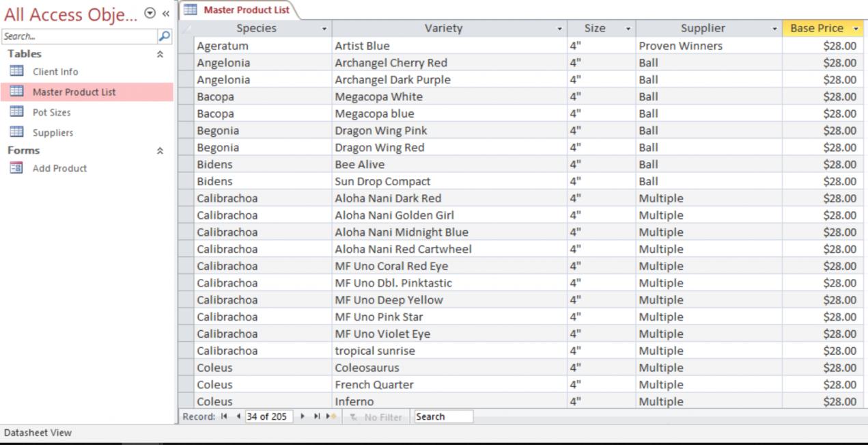Collapse the Tables group

pyautogui.click(x=160, y=54)
